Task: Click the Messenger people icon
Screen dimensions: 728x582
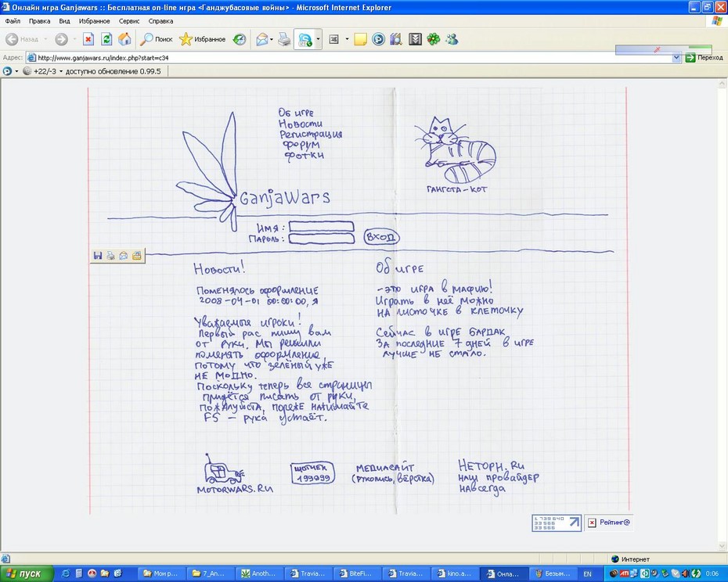Action: (452, 39)
